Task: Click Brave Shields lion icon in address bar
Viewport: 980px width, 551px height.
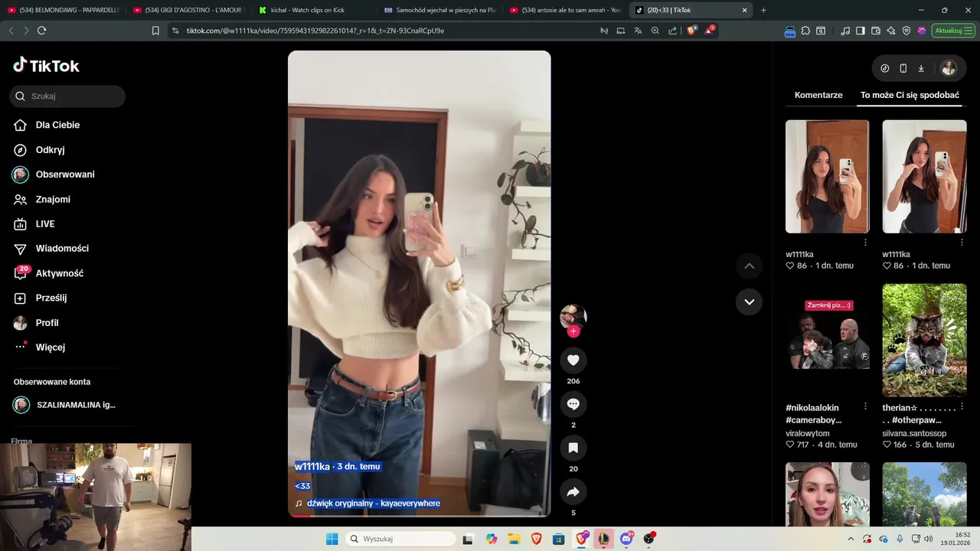Action: (692, 31)
